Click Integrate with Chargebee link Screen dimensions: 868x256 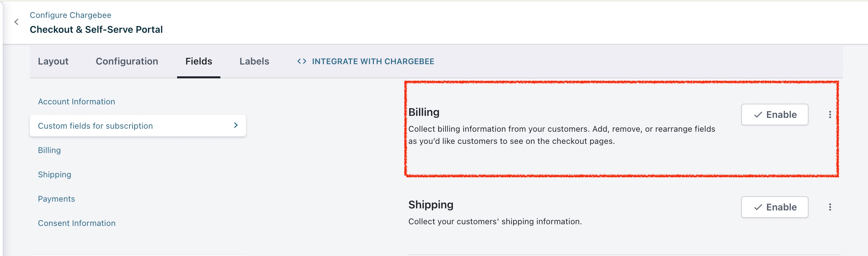click(x=373, y=61)
